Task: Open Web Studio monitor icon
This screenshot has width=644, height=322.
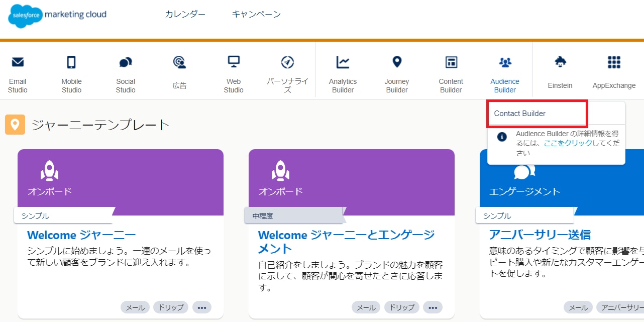Action: click(x=234, y=62)
